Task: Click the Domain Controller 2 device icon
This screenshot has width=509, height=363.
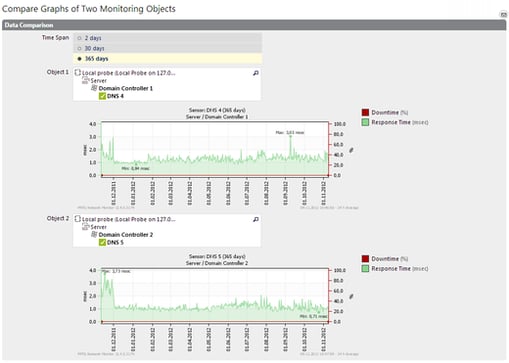Action: click(x=94, y=234)
